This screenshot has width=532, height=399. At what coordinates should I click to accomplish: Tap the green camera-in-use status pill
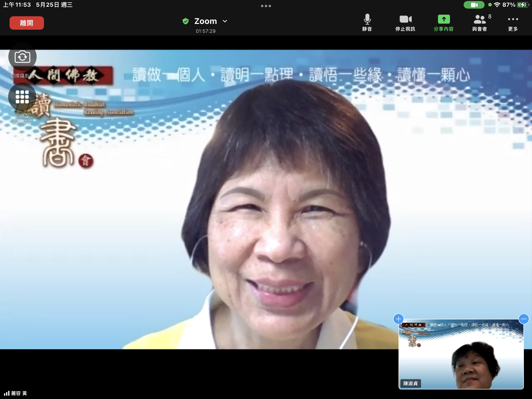[474, 5]
